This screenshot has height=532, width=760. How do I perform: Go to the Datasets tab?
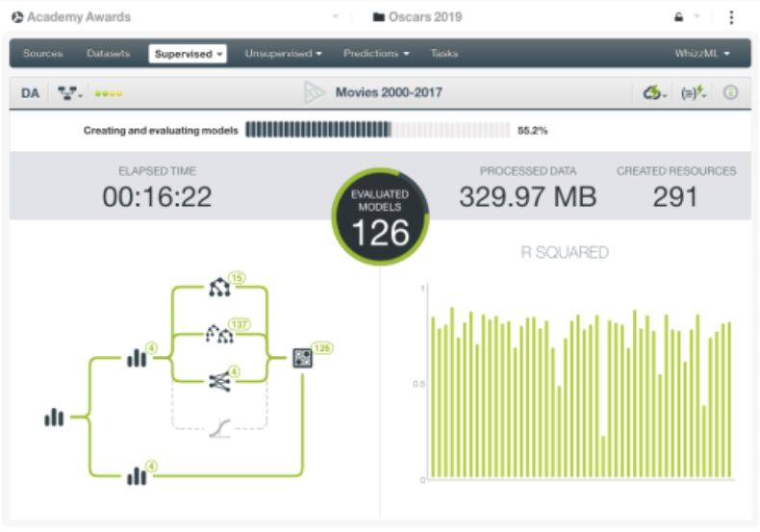pos(108,53)
